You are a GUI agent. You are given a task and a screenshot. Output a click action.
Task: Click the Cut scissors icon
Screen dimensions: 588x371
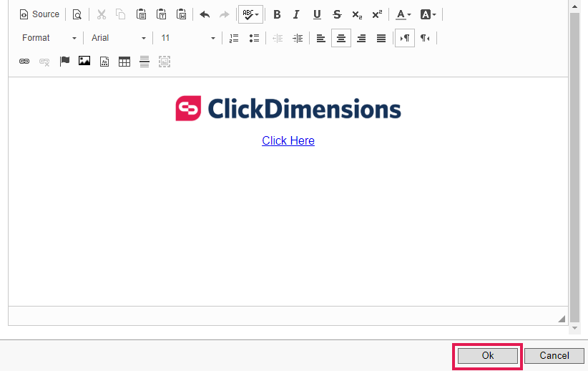(102, 14)
